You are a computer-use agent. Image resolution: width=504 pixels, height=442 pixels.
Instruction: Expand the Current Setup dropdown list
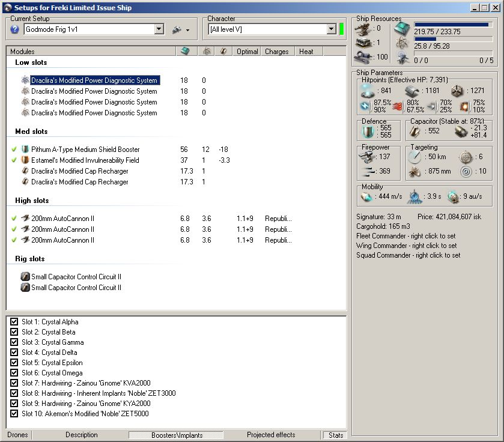(x=159, y=29)
